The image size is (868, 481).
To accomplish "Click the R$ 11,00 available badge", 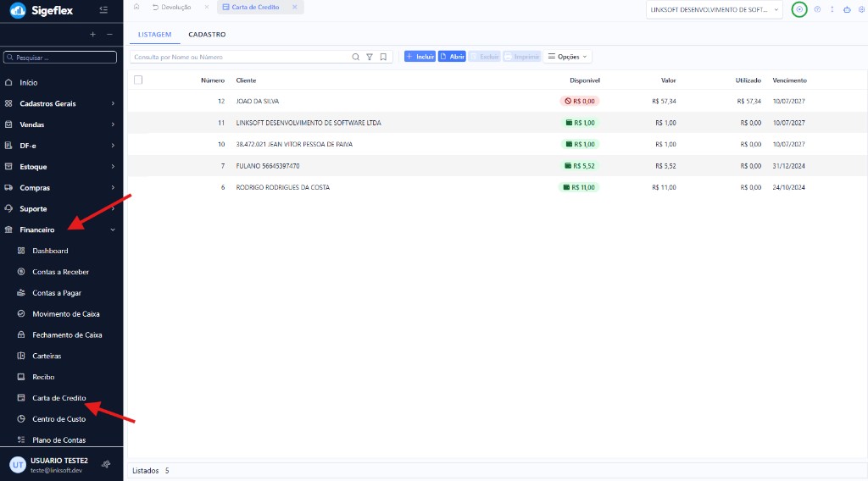I will (x=578, y=187).
